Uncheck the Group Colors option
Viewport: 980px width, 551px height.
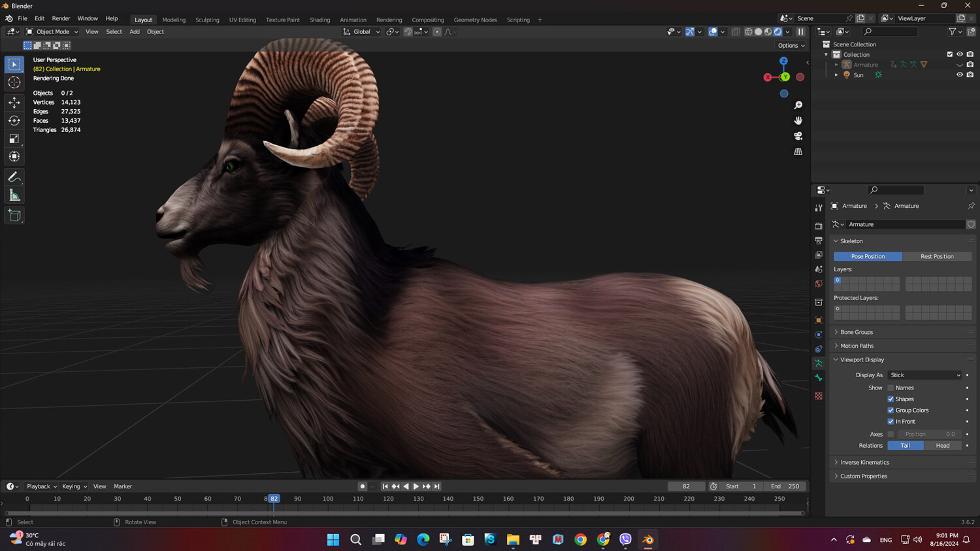pyautogui.click(x=890, y=410)
